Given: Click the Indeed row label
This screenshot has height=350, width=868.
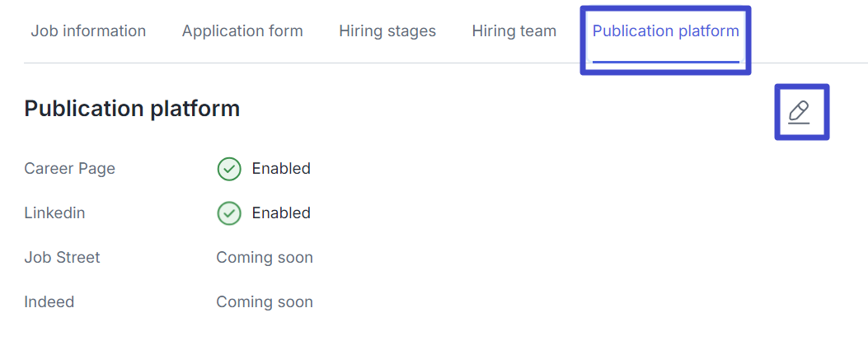Looking at the screenshot, I should [x=49, y=302].
